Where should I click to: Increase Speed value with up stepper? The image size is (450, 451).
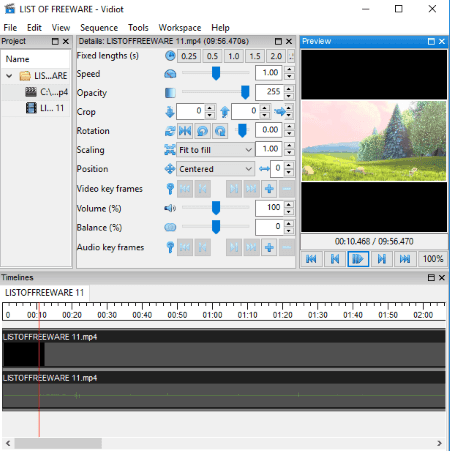(289, 69)
